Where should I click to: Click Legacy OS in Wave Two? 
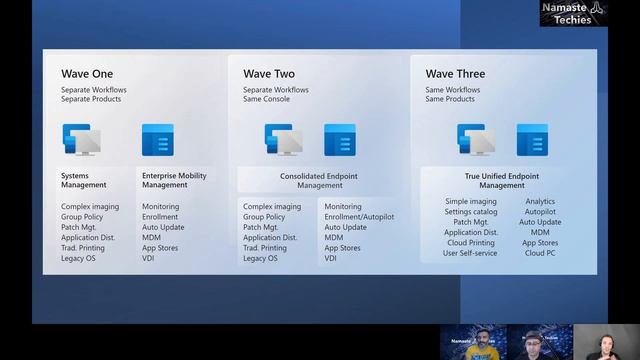click(260, 258)
